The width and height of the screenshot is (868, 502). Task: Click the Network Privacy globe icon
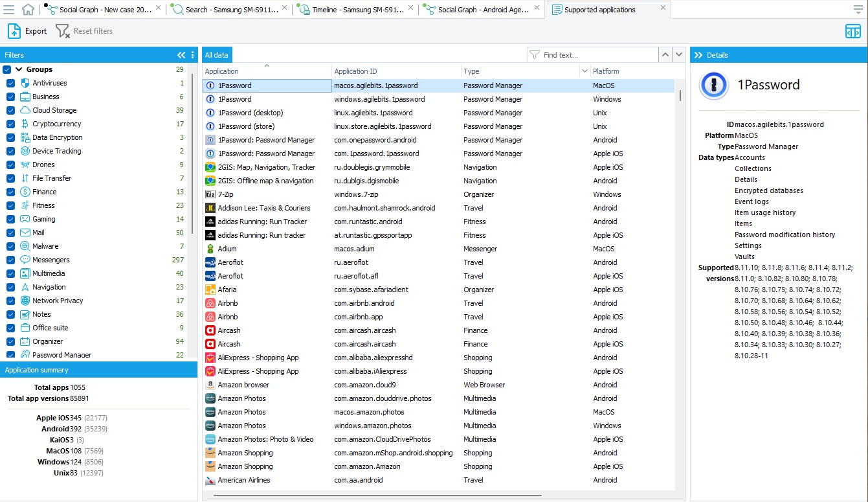(25, 301)
